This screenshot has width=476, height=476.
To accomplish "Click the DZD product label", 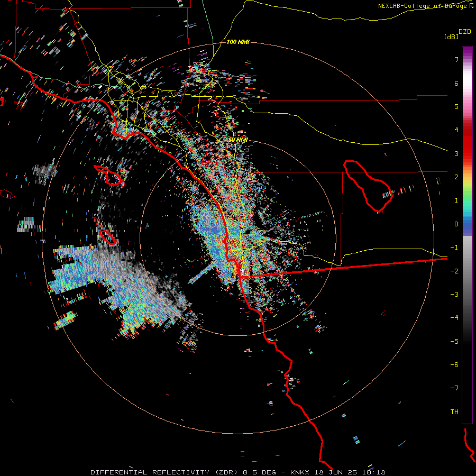I will coord(465,32).
